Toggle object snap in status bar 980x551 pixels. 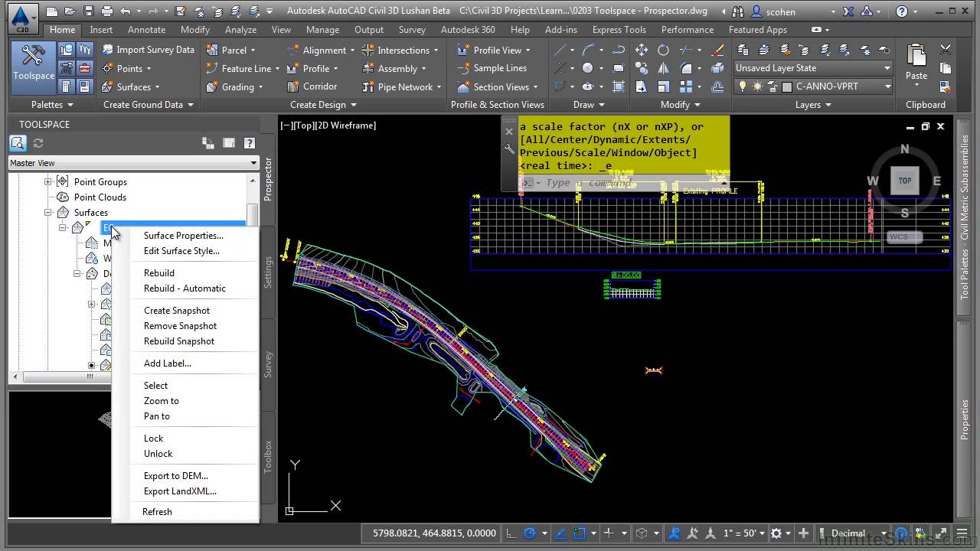pos(580,533)
